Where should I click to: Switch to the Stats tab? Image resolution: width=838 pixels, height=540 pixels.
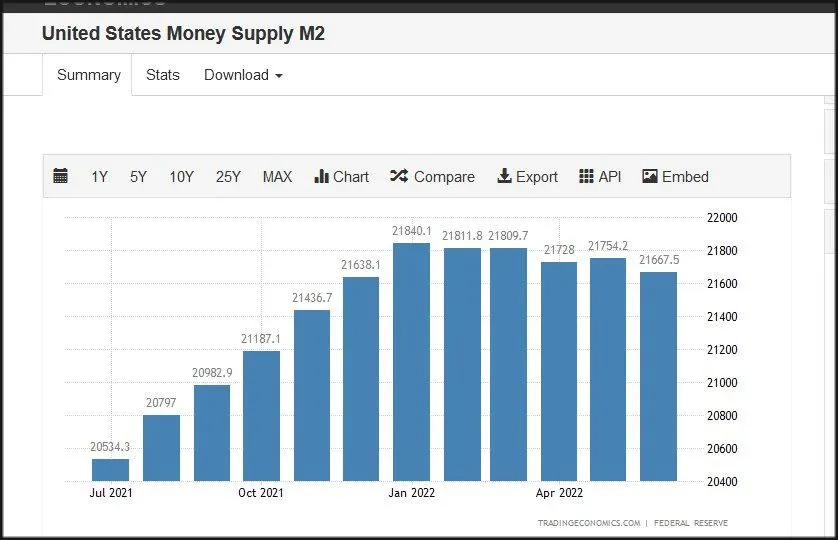(162, 75)
